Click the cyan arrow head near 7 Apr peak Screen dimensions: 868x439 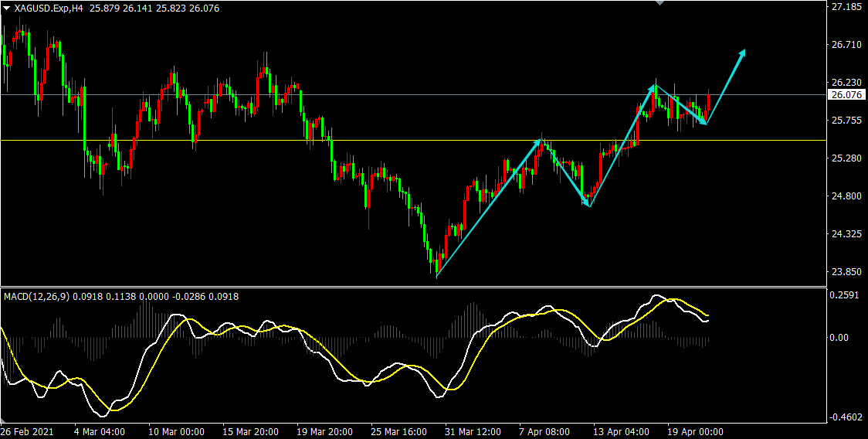tap(540, 142)
